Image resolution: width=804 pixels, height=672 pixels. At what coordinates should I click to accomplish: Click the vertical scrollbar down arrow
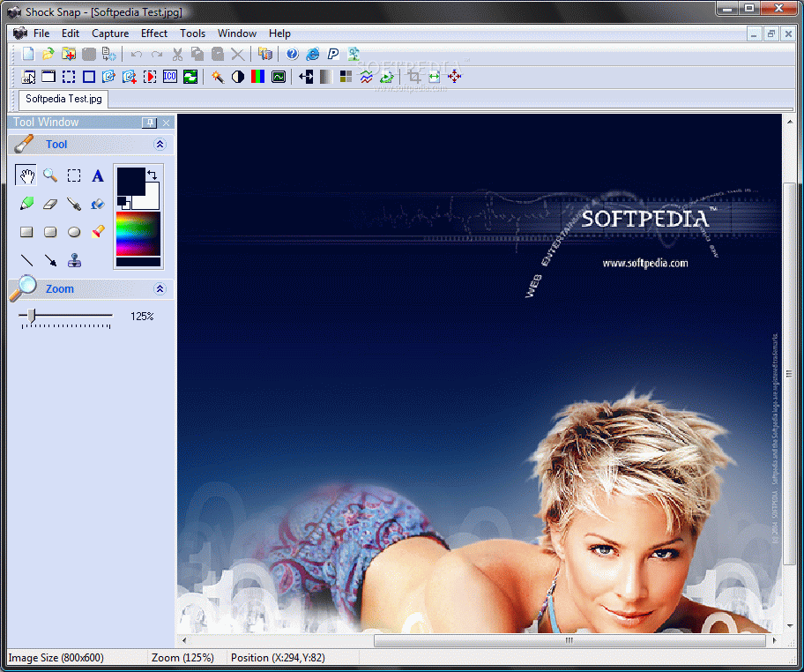coord(790,626)
